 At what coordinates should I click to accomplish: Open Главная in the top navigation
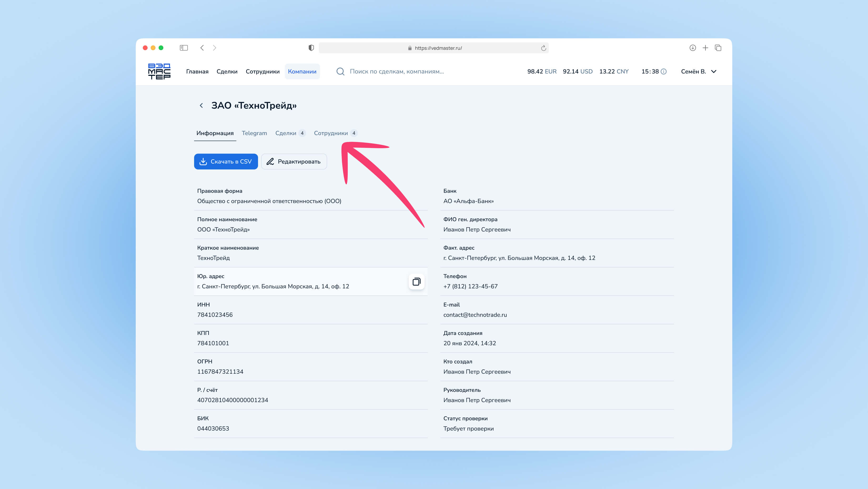click(197, 72)
